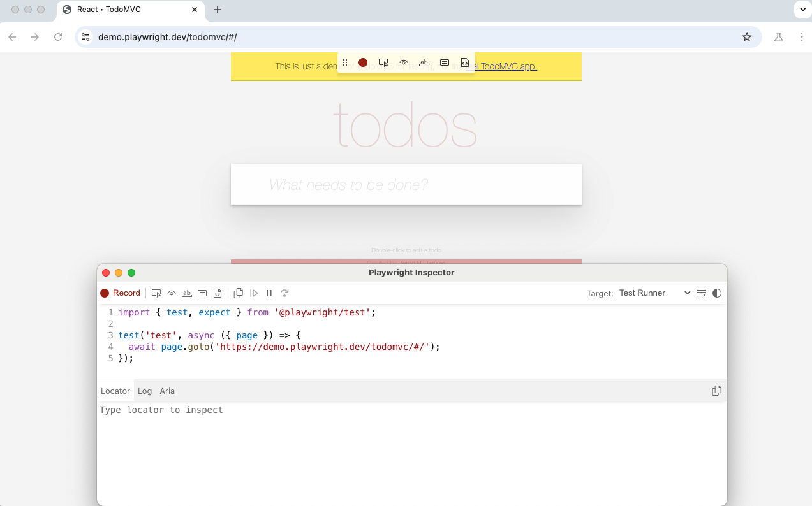812x506 pixels.
Task: Click the Step over icon in Inspector
Action: click(284, 293)
